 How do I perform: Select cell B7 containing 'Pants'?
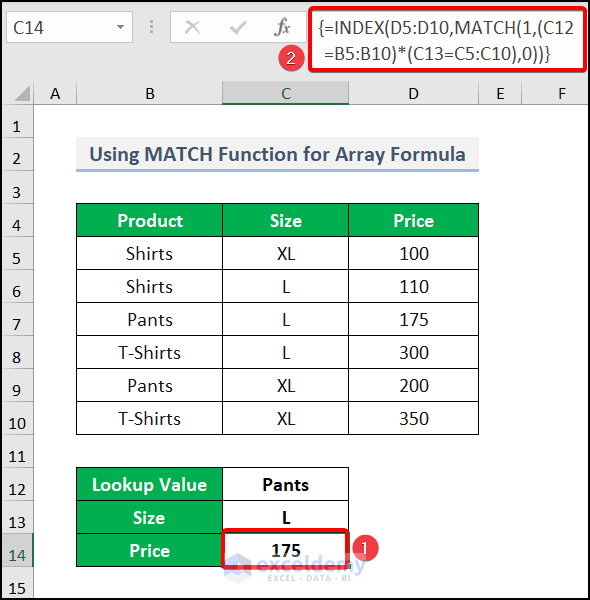tap(149, 320)
